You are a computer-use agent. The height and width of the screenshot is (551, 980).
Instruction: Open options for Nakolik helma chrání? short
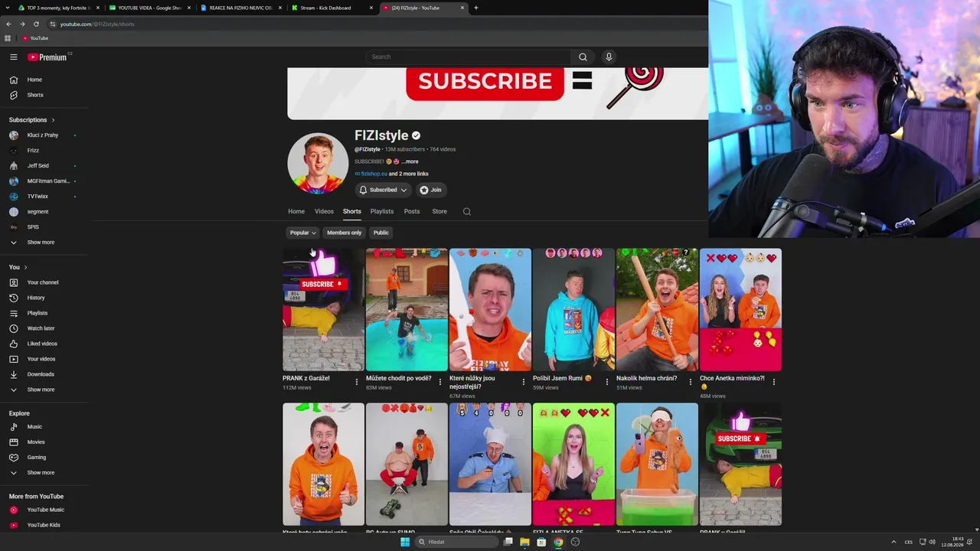tap(690, 381)
